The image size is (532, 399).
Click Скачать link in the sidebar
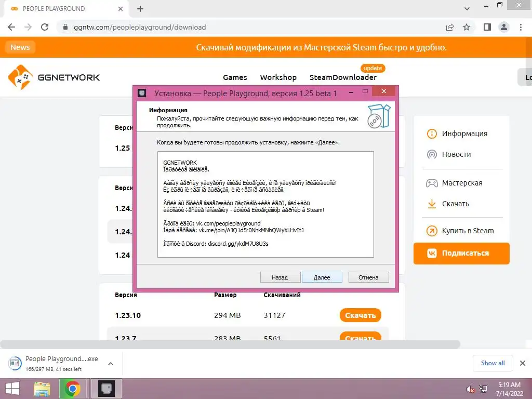(455, 204)
